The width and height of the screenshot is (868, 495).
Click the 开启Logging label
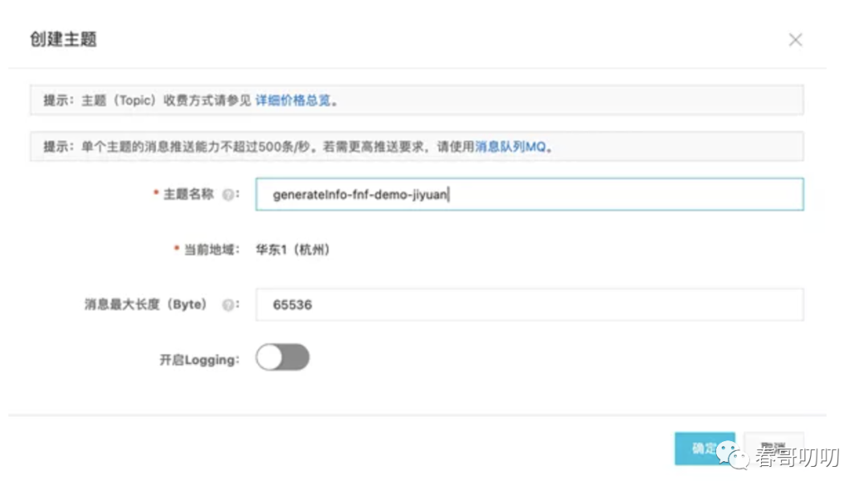[199, 360]
